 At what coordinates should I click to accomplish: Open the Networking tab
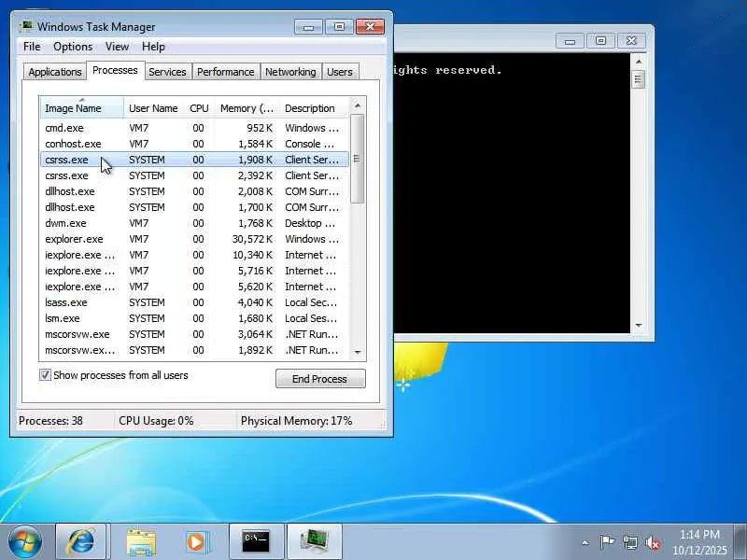(290, 72)
